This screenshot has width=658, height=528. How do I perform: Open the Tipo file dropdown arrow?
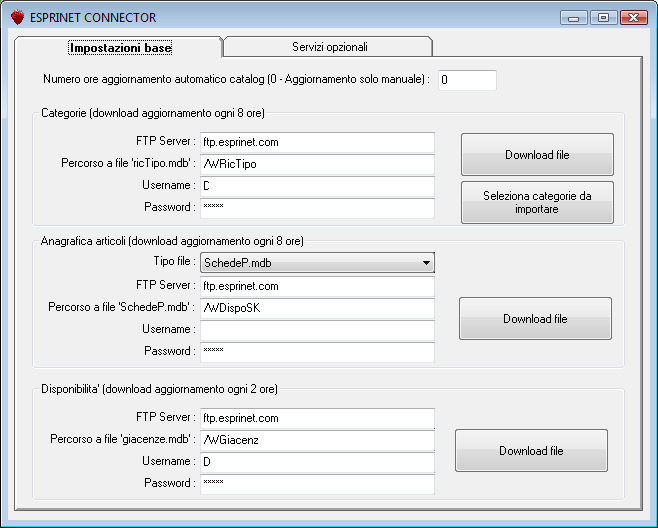(426, 263)
